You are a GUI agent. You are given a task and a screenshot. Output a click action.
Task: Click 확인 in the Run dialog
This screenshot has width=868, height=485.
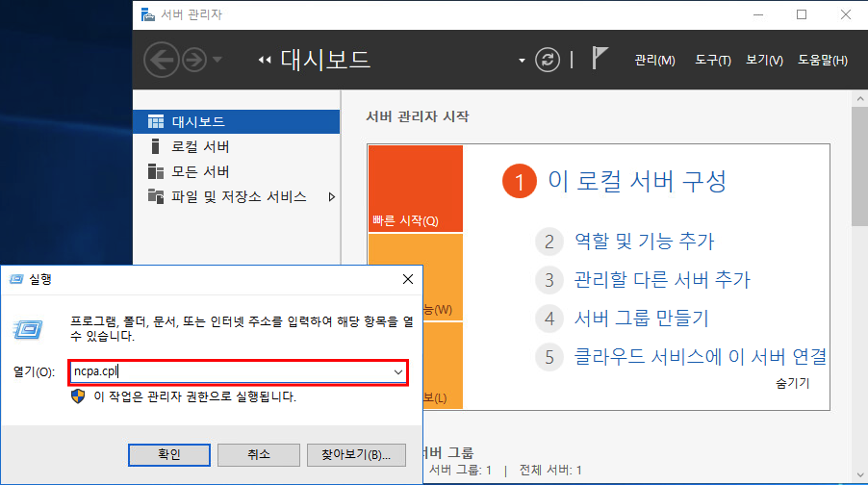pos(169,454)
